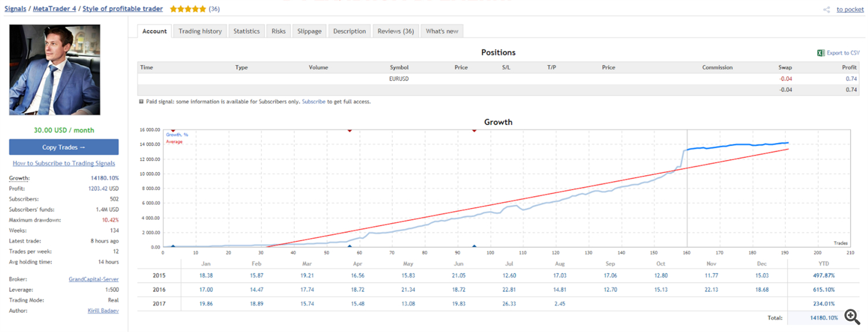Click the Profit column header
Image resolution: width=868 pixels, height=332 pixels.
click(x=849, y=68)
